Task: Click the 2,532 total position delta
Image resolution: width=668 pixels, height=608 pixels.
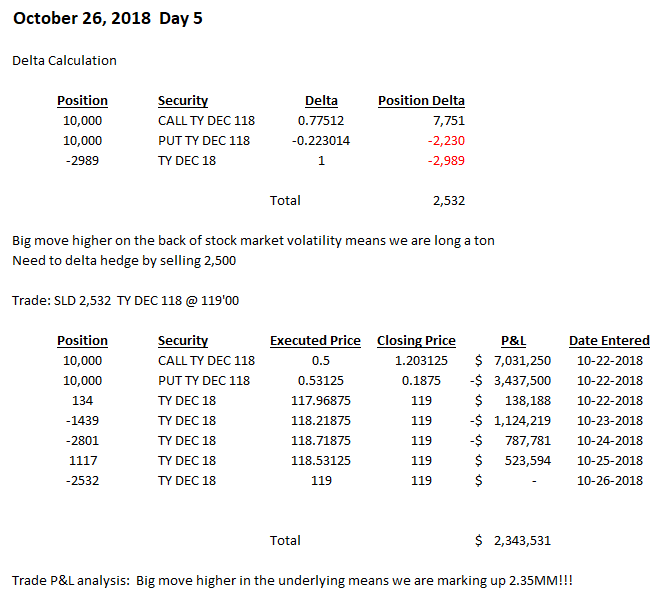Action: (x=449, y=200)
